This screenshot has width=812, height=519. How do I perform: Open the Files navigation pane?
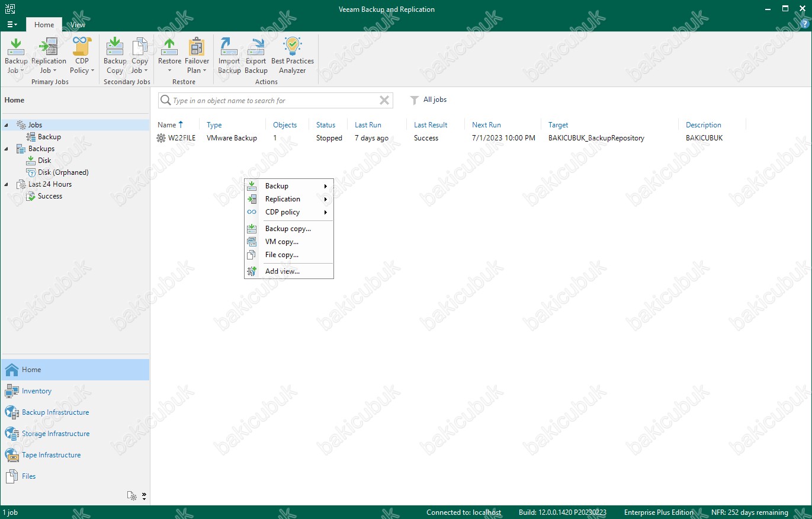[75, 476]
